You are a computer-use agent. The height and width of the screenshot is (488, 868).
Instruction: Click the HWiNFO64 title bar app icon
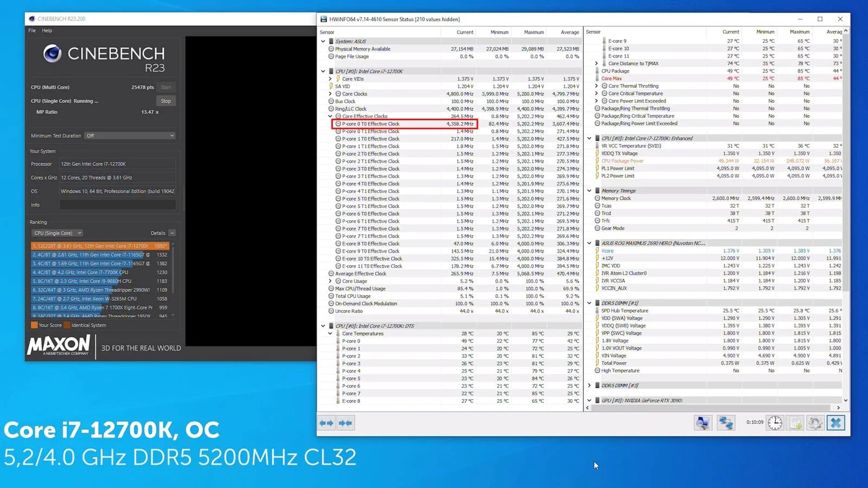(324, 19)
